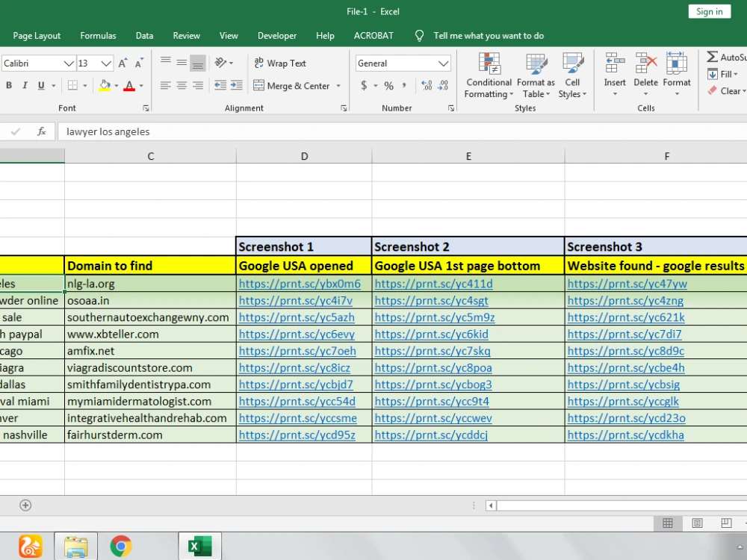
Task: Expand the borders dropdown arrow
Action: [x=85, y=86]
